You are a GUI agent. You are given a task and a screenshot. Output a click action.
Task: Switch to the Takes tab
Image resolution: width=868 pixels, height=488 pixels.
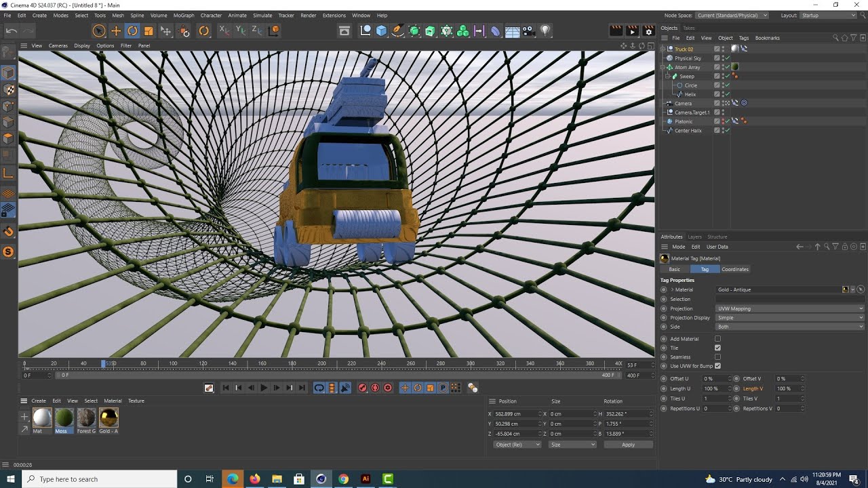[688, 28]
